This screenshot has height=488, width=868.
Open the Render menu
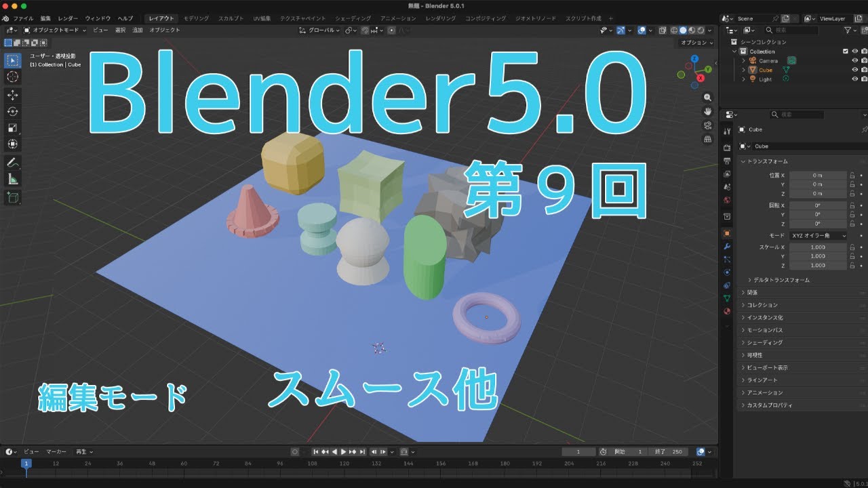[x=68, y=18]
